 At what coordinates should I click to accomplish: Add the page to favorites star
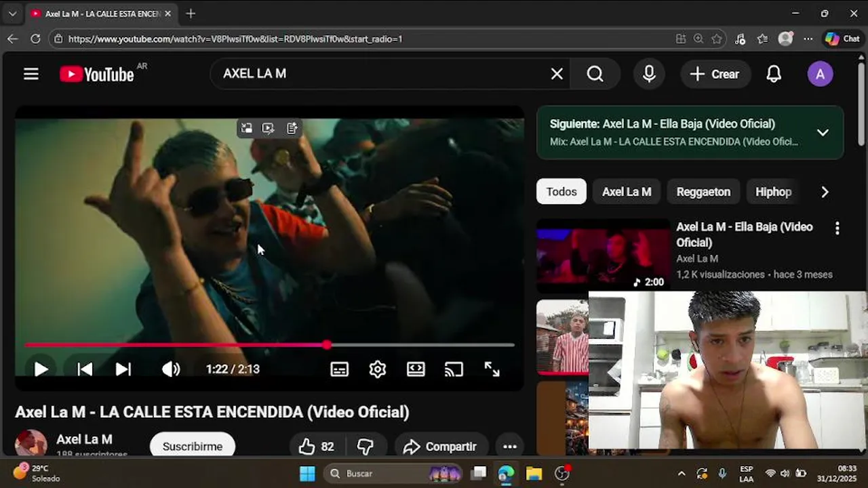[717, 39]
